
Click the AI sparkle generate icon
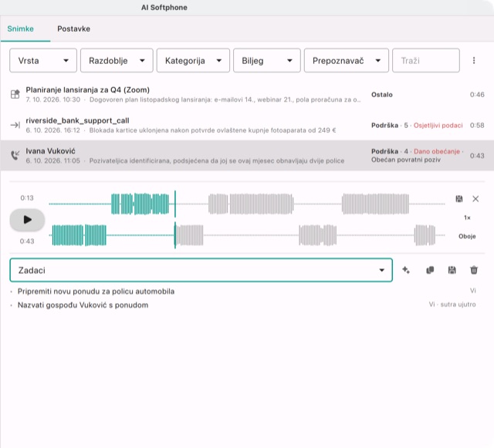tap(406, 270)
